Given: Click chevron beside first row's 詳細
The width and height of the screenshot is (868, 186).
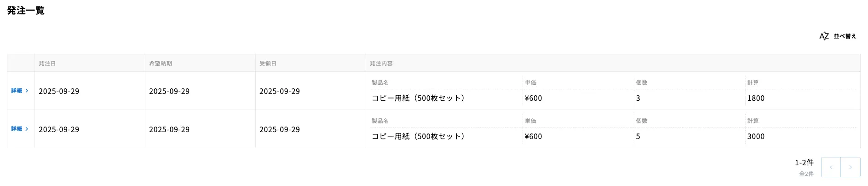Looking at the screenshot, I should tap(27, 91).
